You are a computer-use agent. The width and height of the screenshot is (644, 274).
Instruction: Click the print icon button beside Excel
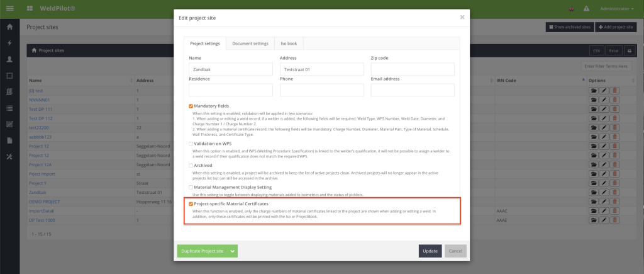629,50
